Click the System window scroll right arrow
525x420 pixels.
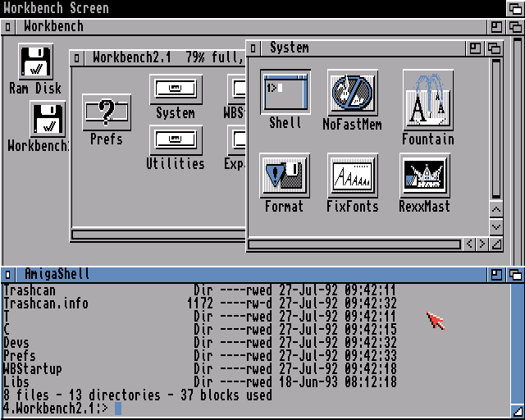pyautogui.click(x=482, y=244)
